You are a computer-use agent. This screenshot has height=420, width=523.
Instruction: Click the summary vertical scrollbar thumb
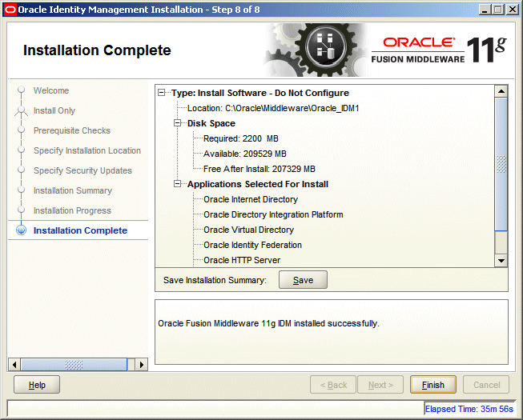(501, 164)
